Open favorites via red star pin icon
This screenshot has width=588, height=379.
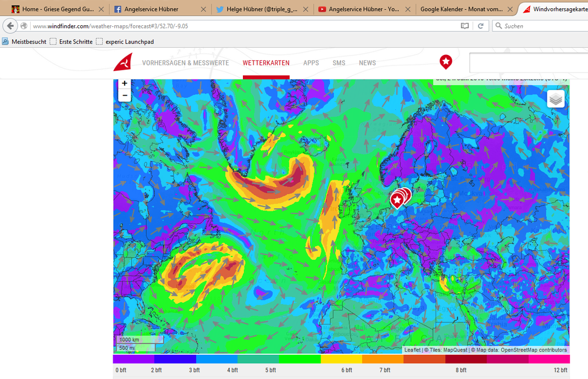446,62
